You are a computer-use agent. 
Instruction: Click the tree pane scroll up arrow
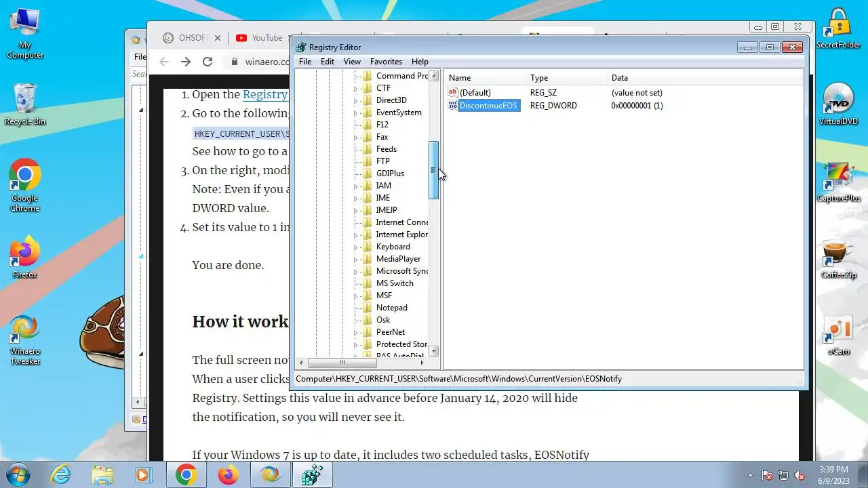pyautogui.click(x=434, y=75)
